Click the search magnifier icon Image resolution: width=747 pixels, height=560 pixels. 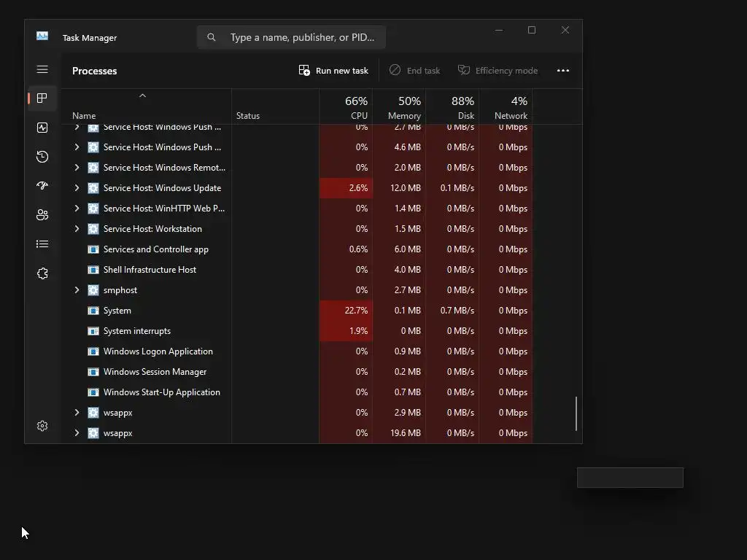coord(212,37)
